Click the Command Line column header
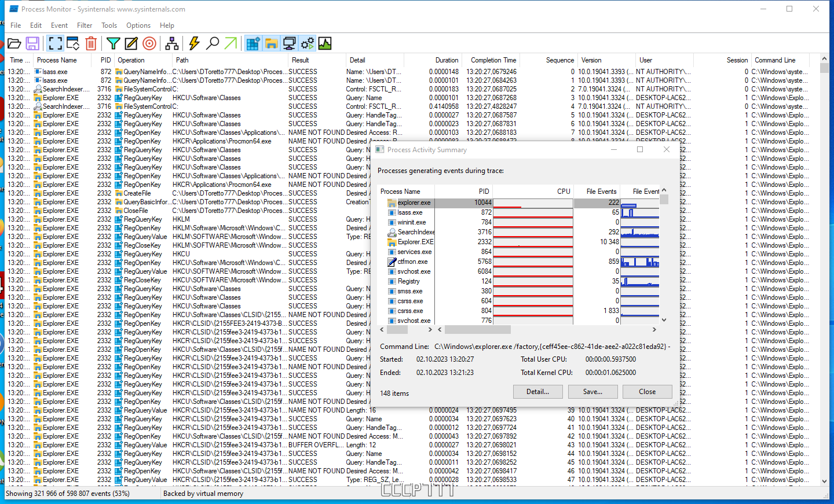Screen dimensions: 834x504 [x=782, y=60]
